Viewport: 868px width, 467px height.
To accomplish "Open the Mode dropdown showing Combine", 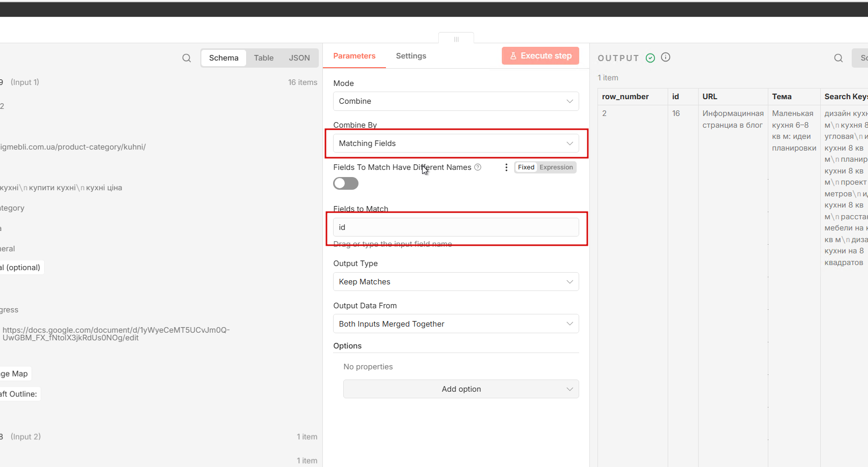I will point(456,101).
